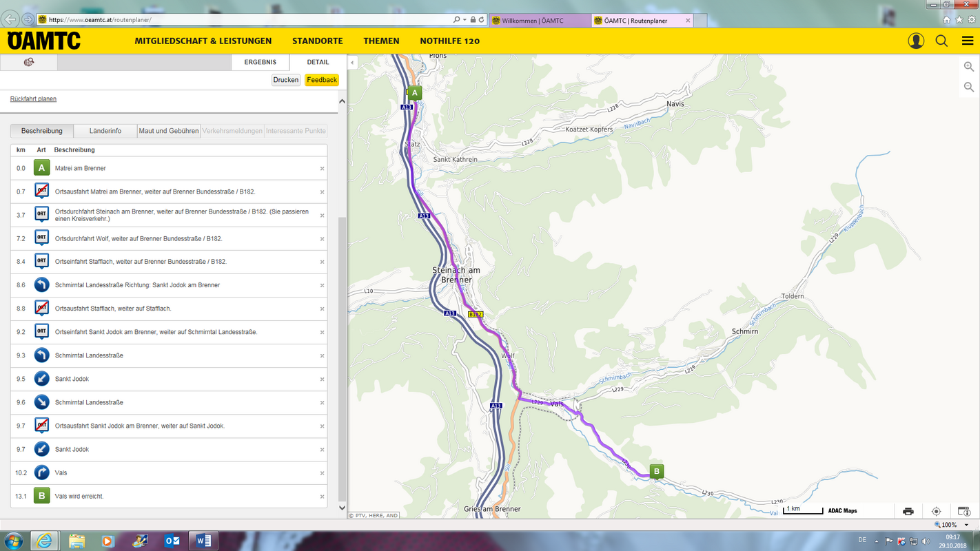This screenshot has height=551, width=980.
Task: Click the green B icon in Vals wird erreicht row
Action: coord(41,496)
